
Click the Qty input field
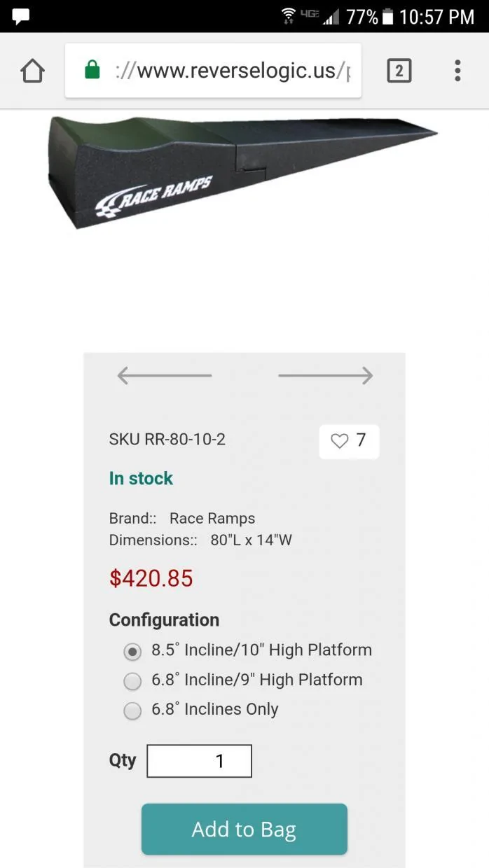(199, 761)
